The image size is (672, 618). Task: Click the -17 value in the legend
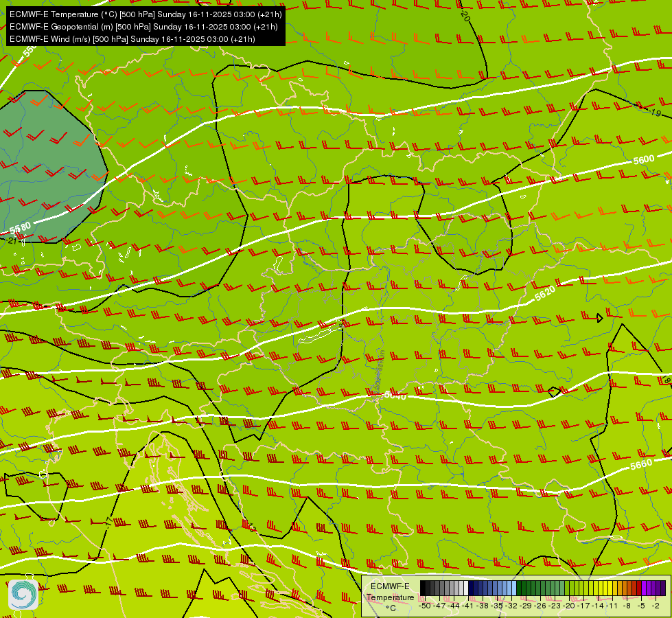click(583, 606)
